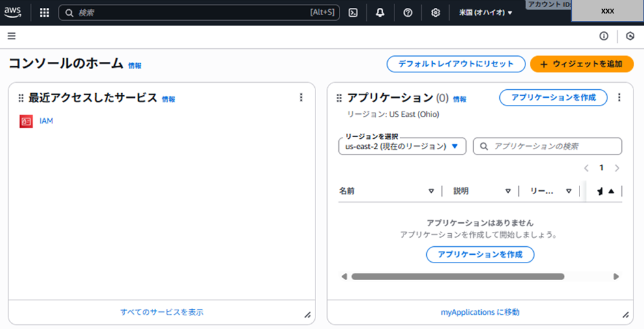Open the help question mark icon
This screenshot has height=329, width=644.
(408, 12)
